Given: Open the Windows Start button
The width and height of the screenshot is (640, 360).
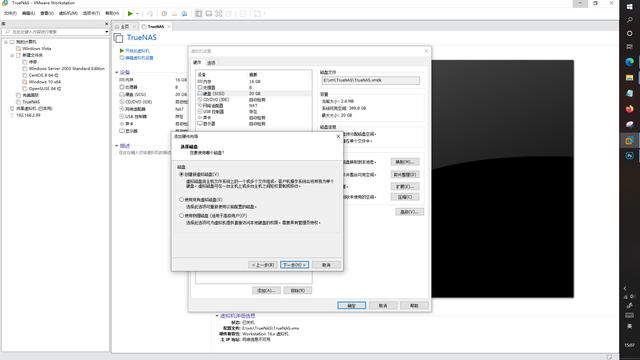Looking at the screenshot, I should (629, 7).
